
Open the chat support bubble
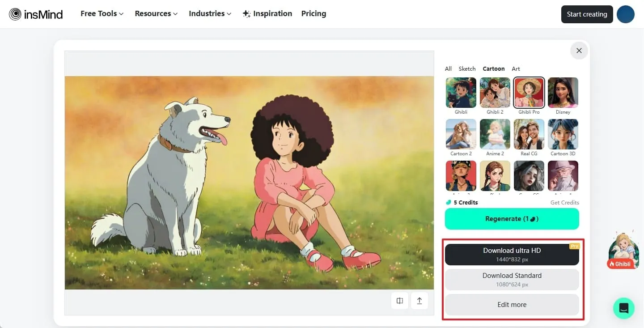[x=624, y=308]
